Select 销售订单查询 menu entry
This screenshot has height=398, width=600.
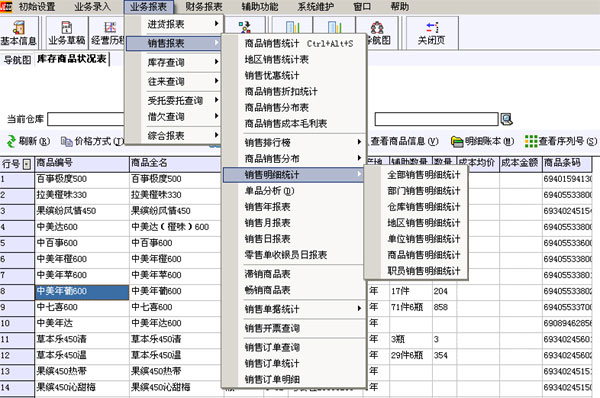(293, 347)
